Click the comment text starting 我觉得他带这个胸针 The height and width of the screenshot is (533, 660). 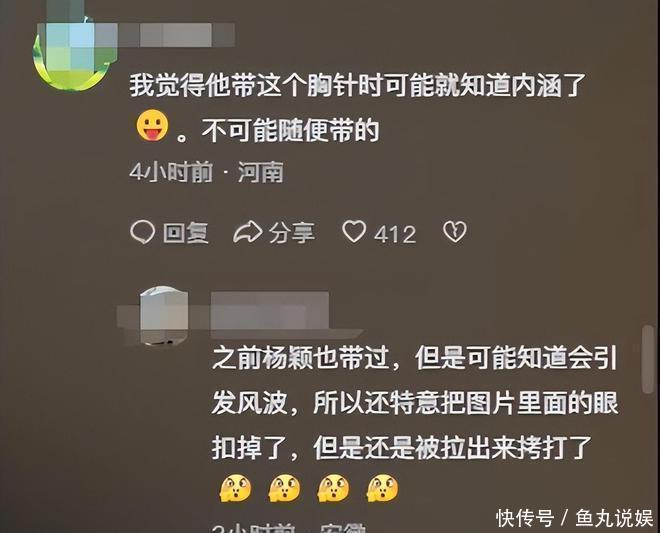pos(358,108)
